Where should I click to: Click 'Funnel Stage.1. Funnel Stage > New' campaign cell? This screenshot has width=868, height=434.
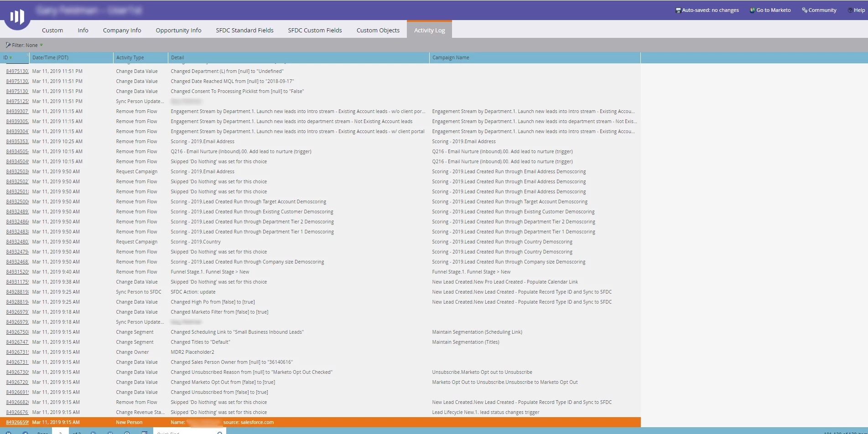(x=471, y=272)
